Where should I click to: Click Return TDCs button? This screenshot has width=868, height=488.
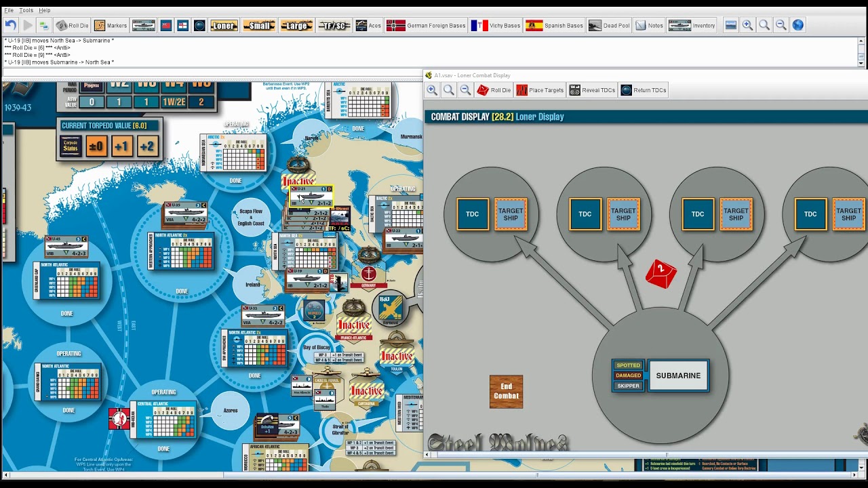[x=644, y=90]
